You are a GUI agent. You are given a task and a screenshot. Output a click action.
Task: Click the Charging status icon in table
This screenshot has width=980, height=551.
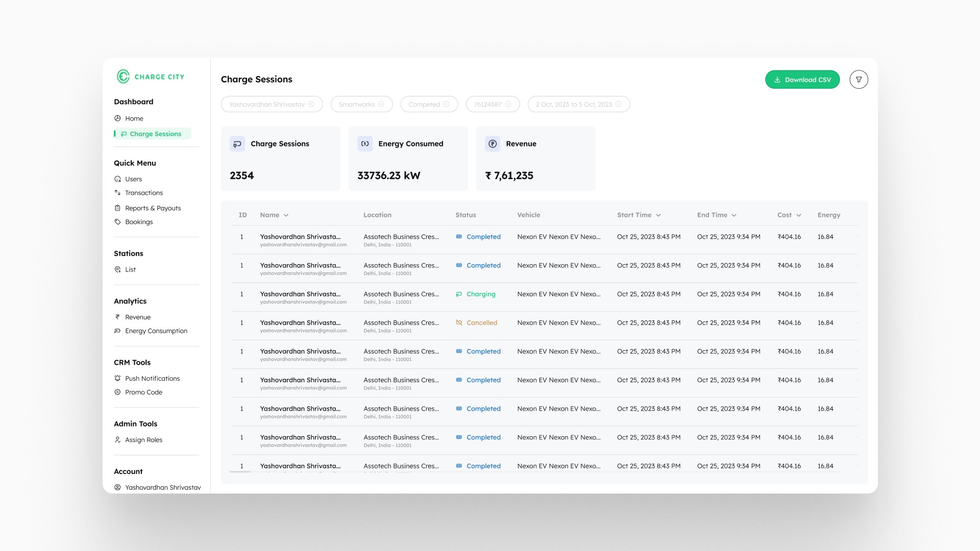point(459,294)
